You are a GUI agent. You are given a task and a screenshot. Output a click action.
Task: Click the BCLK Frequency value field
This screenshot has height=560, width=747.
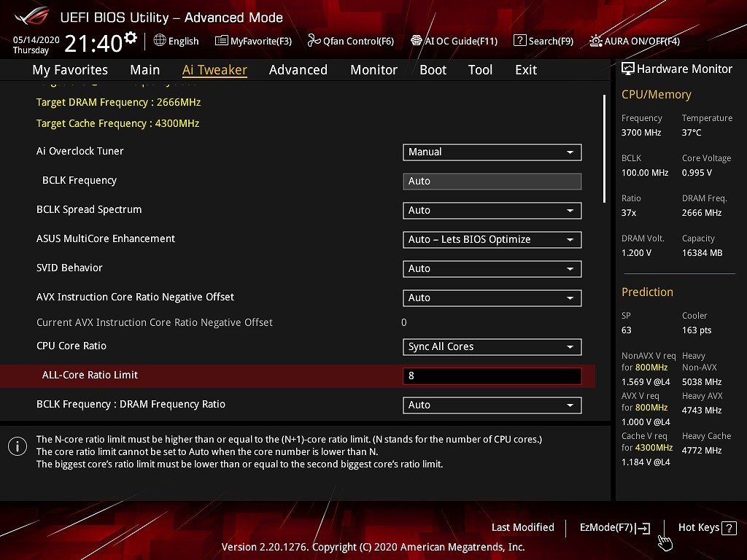point(492,182)
